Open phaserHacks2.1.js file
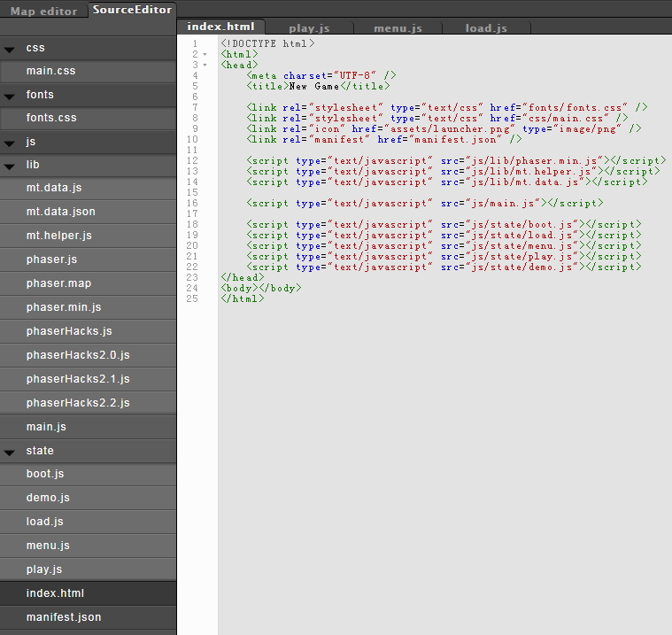Viewport: 672px width, 635px height. 88,379
